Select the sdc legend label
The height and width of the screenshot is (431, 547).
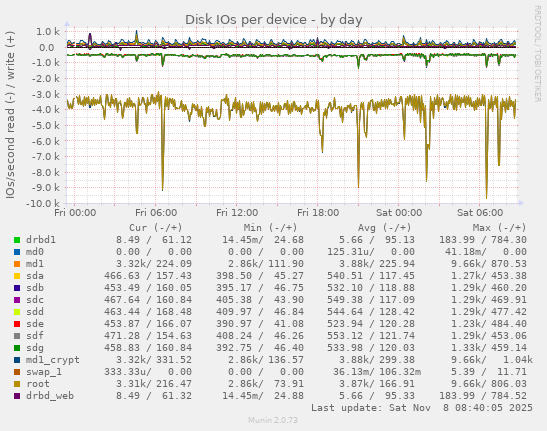[x=35, y=300]
